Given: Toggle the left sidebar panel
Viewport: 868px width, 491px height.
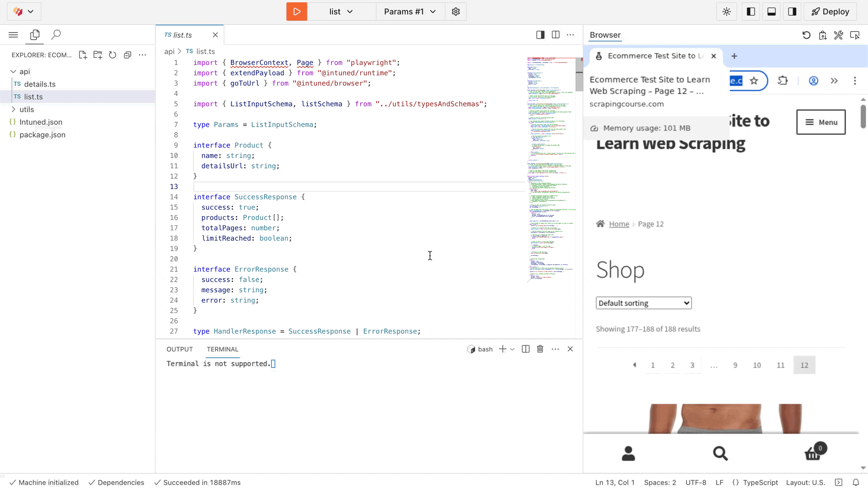Looking at the screenshot, I should (750, 12).
